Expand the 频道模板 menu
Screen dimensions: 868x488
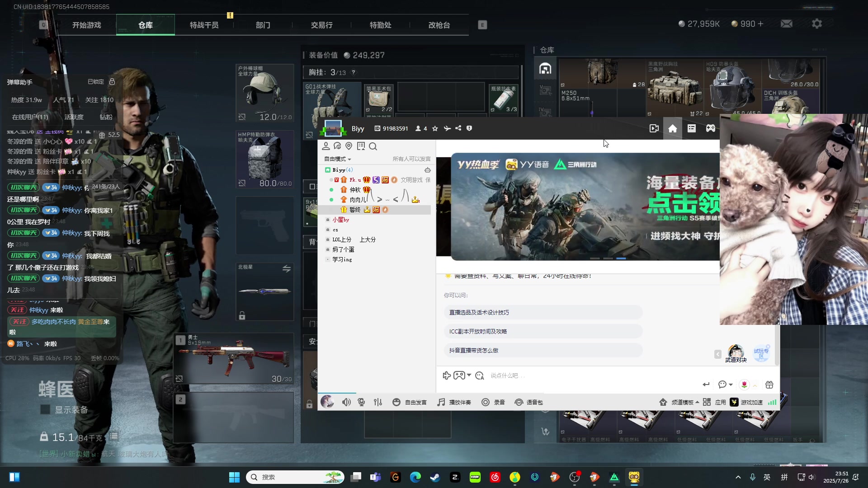pos(679,402)
